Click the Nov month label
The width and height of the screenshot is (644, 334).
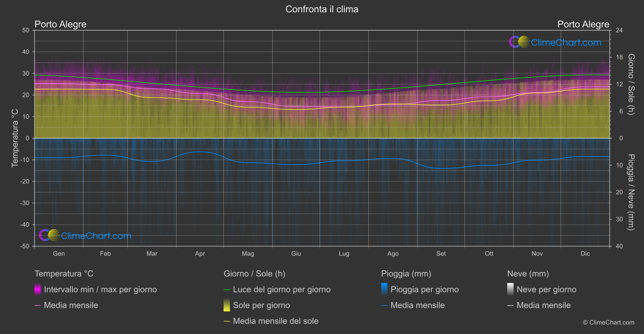coord(537,253)
